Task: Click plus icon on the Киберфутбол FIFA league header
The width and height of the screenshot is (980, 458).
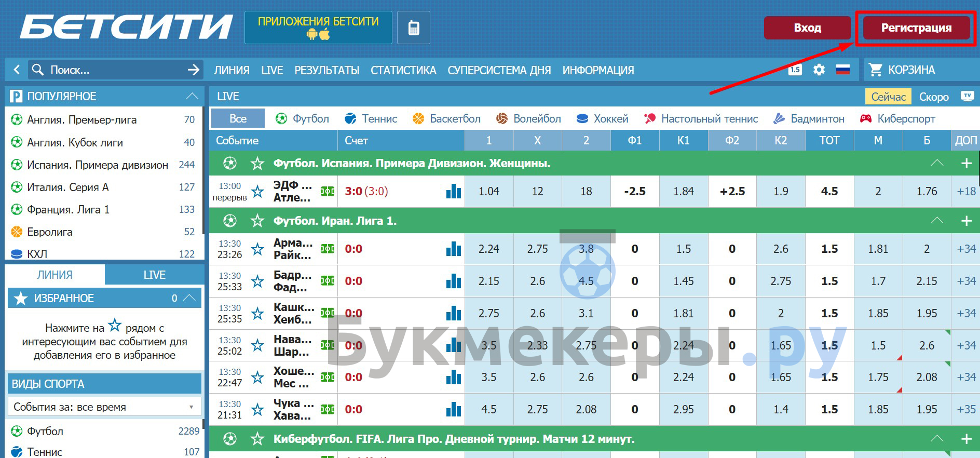Action: point(966,439)
